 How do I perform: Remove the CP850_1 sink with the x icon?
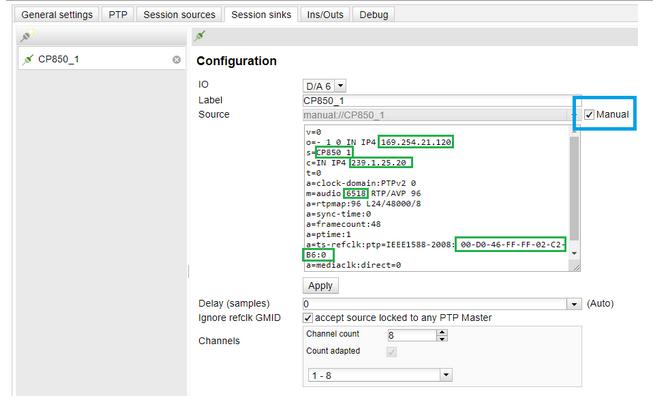pos(177,60)
